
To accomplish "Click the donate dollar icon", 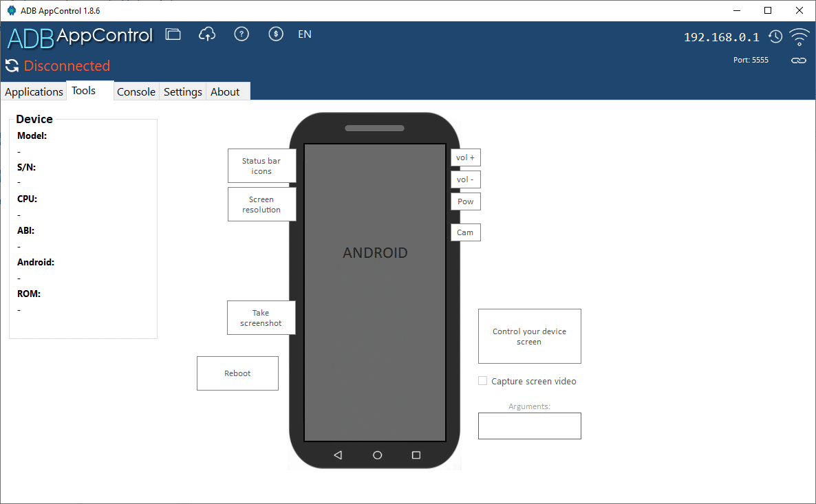I will click(276, 34).
